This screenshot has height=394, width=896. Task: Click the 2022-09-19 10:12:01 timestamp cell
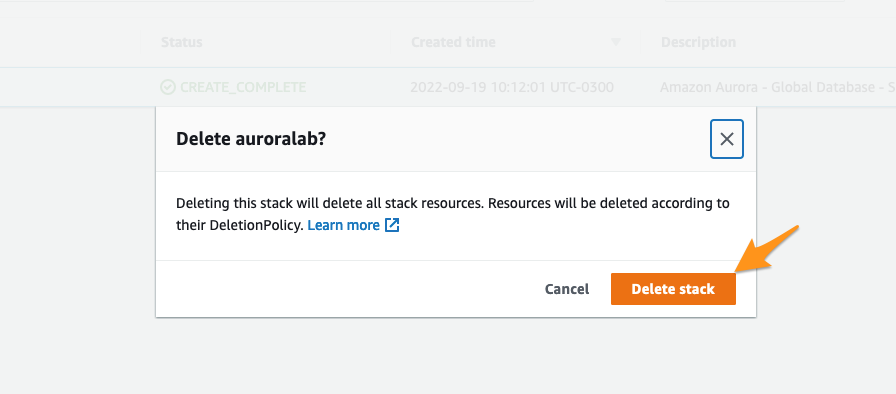coord(512,87)
